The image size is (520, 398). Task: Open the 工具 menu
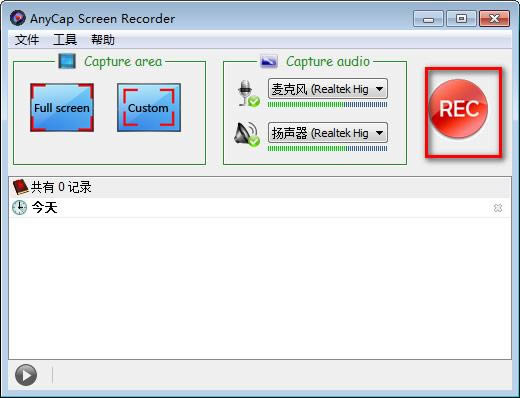coord(65,40)
